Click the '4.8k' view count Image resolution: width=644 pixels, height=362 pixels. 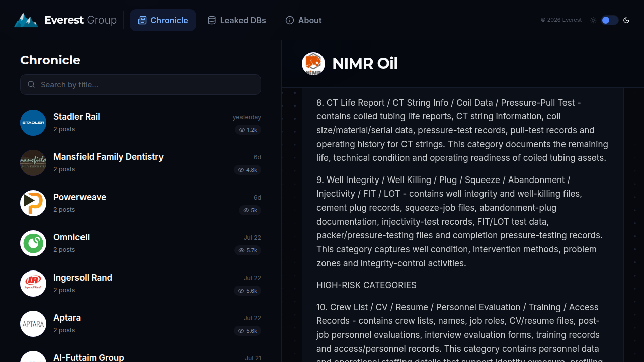click(x=252, y=170)
